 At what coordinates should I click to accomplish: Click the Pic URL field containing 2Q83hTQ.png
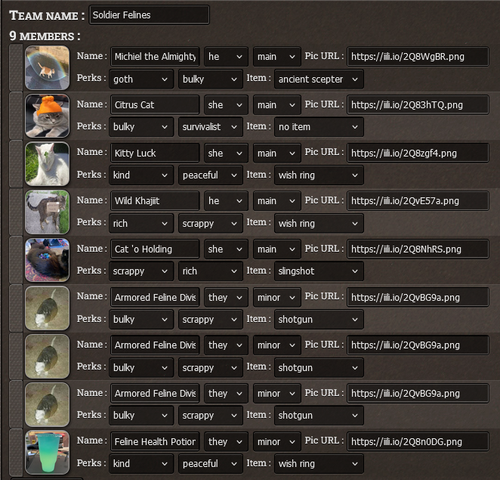click(x=418, y=105)
